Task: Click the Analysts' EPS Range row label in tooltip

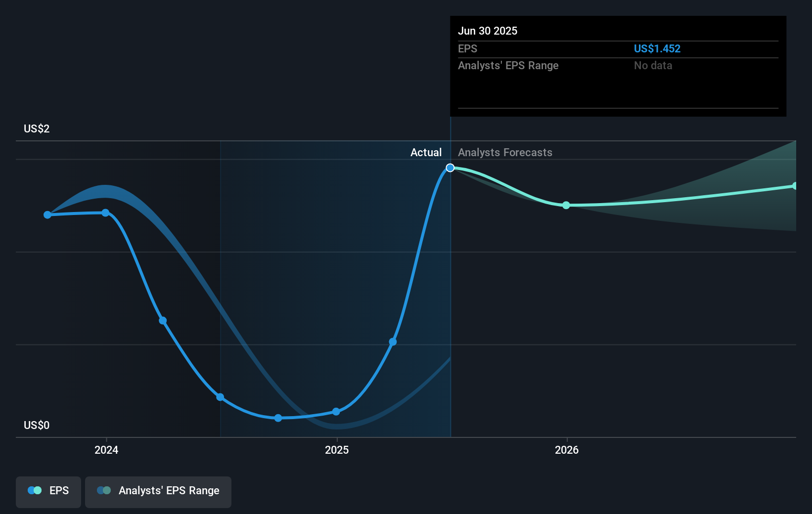Action: (508, 66)
